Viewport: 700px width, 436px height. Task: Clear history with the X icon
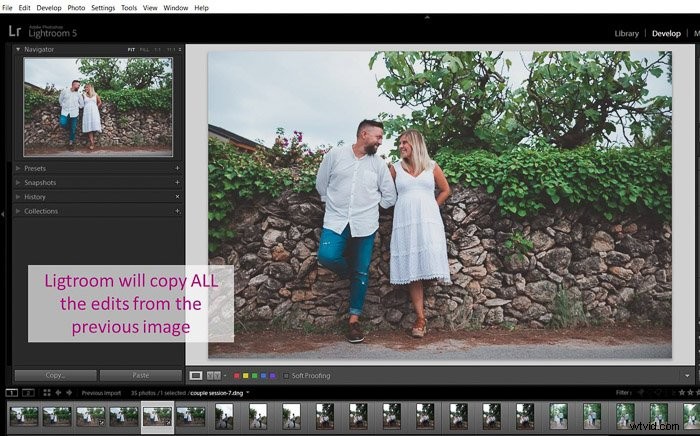(177, 197)
